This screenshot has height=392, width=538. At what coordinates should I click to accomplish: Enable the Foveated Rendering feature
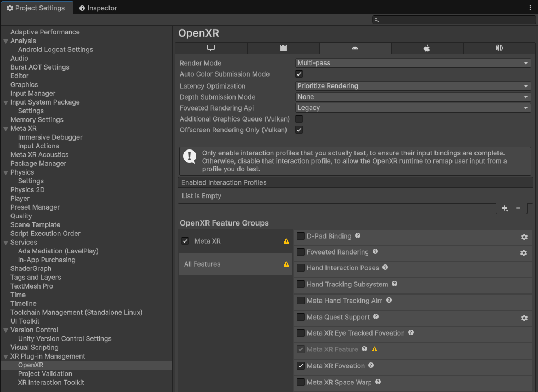tap(301, 252)
